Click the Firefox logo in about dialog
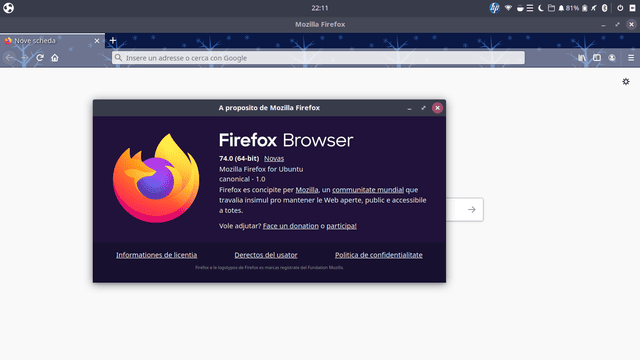Image resolution: width=640 pixels, height=360 pixels. point(156,178)
